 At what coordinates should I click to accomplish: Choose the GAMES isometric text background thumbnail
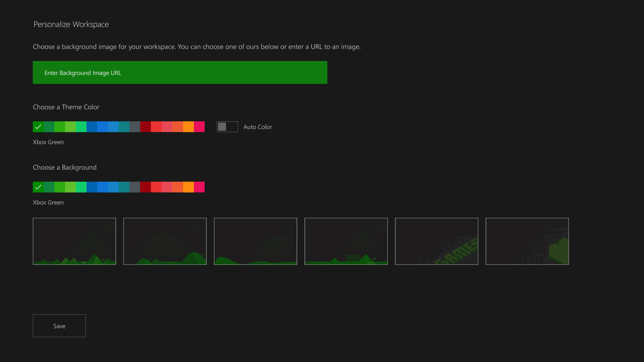(x=437, y=241)
